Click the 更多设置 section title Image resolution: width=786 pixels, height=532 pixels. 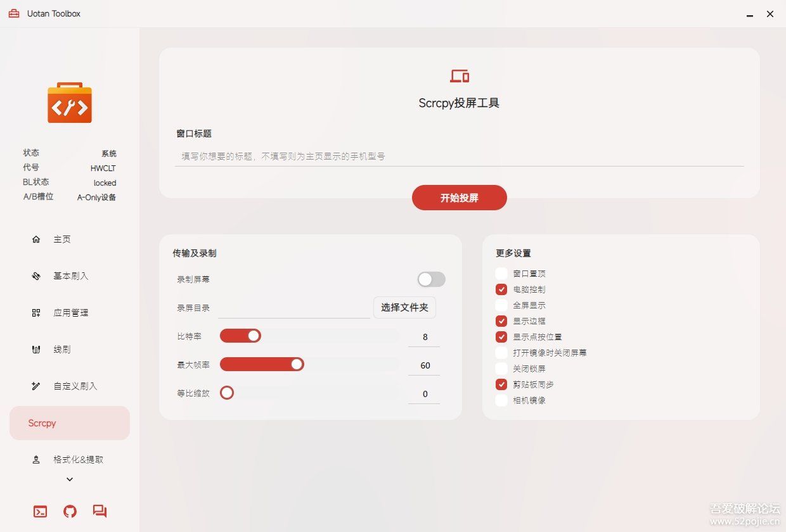pos(513,253)
